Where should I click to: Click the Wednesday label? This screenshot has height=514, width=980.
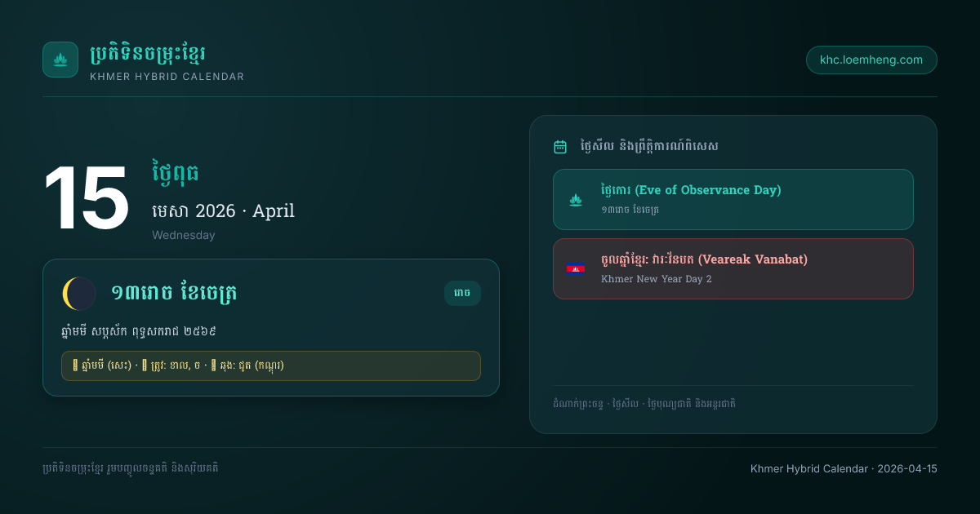tap(184, 235)
